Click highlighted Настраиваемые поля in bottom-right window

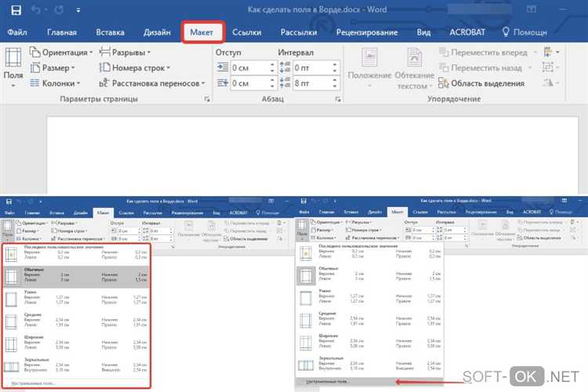(x=369, y=382)
